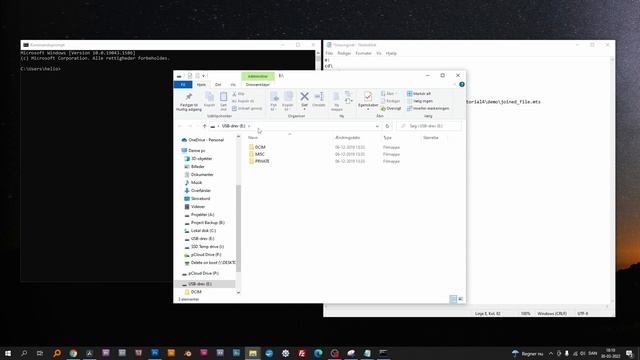Switch to the Hjem ribbon tab

(x=201, y=84)
